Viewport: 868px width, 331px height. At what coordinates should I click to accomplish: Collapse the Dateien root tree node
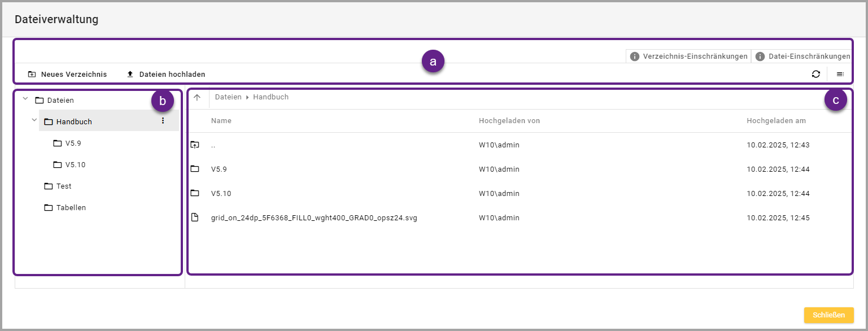pos(25,99)
